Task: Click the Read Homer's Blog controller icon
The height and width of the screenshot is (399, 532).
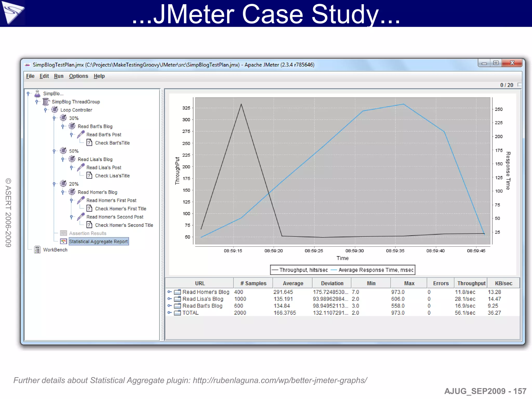Action: pos(72,192)
